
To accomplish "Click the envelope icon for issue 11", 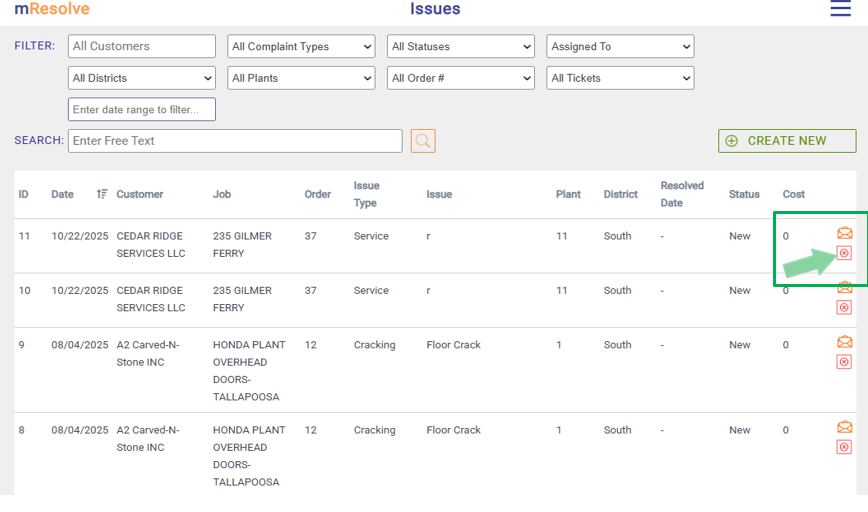I will click(x=845, y=234).
